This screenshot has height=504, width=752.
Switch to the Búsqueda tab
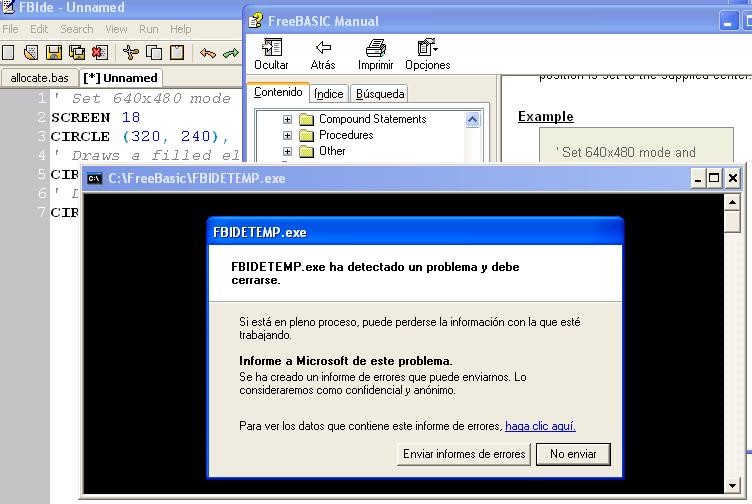380,94
